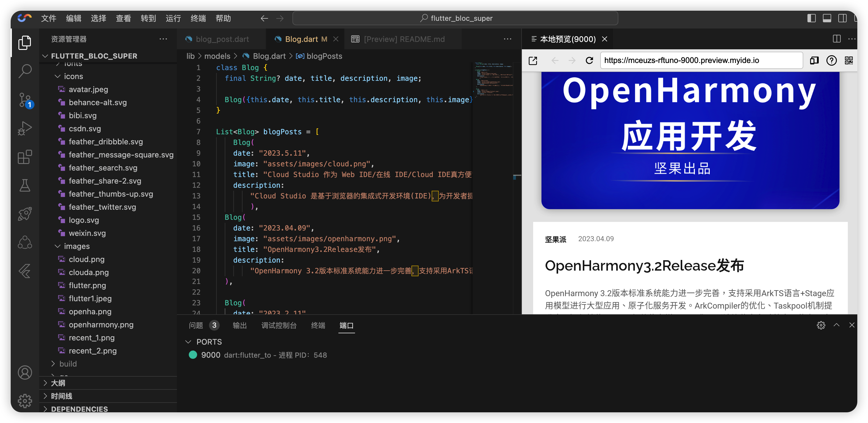Toggle primary side bar layout button

[x=811, y=18]
